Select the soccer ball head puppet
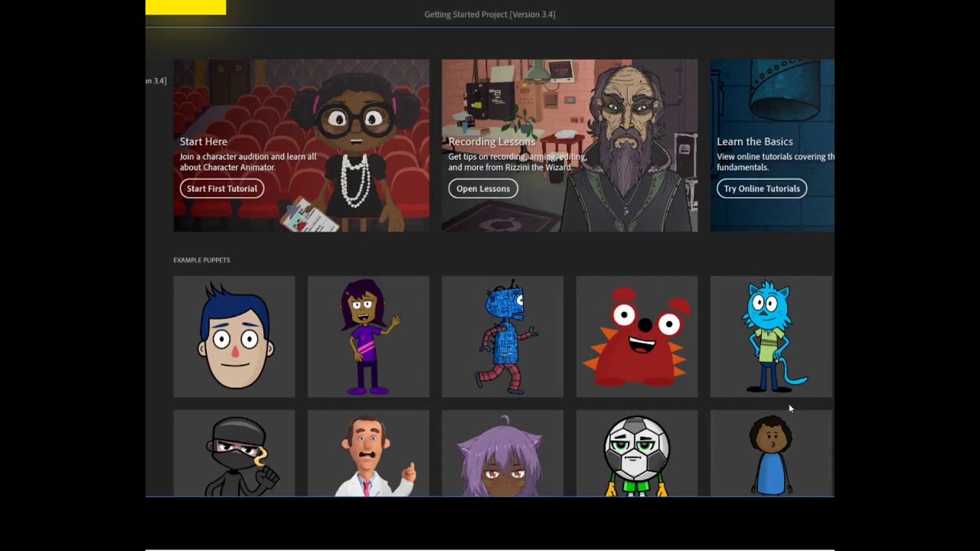980x551 pixels. point(637,454)
